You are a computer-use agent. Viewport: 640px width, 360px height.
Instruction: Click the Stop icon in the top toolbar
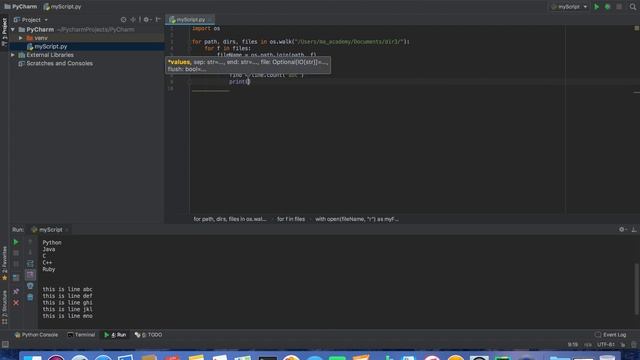[x=619, y=7]
